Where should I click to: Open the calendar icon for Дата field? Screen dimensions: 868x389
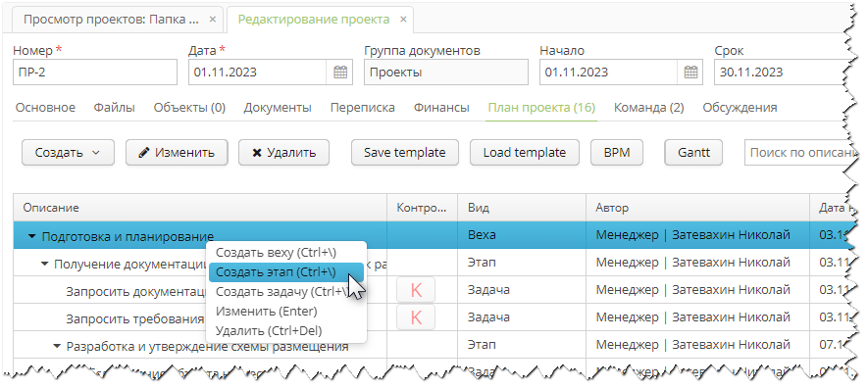click(x=340, y=72)
